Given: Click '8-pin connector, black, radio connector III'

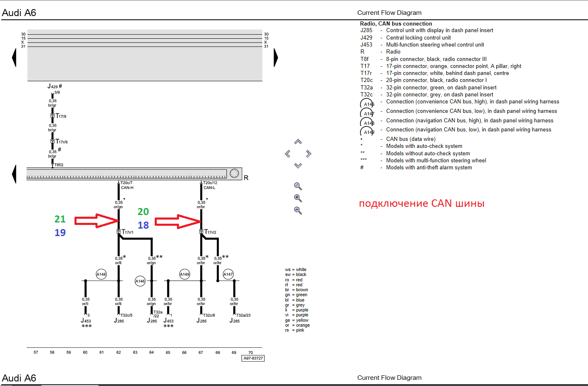Looking at the screenshot, I should [x=436, y=59].
